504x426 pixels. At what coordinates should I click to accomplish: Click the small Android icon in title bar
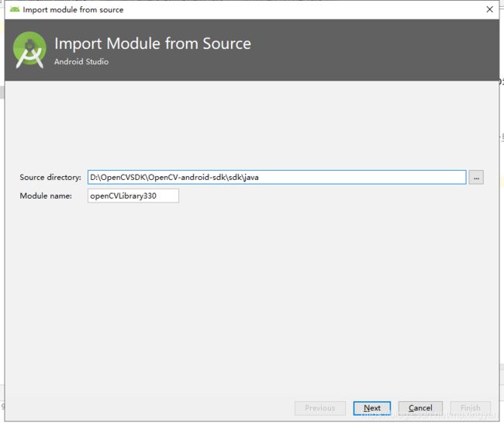pyautogui.click(x=15, y=9)
